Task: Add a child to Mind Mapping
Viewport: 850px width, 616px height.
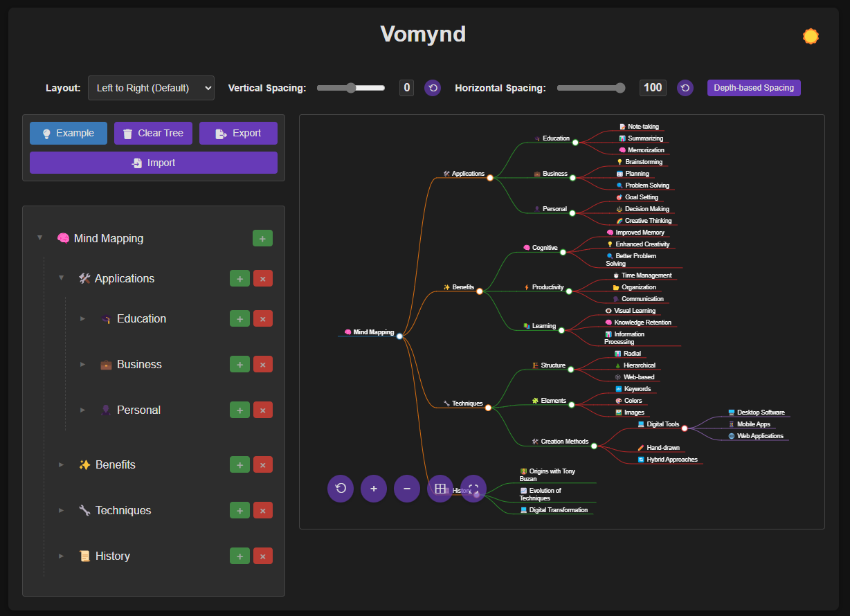Action: (x=262, y=238)
